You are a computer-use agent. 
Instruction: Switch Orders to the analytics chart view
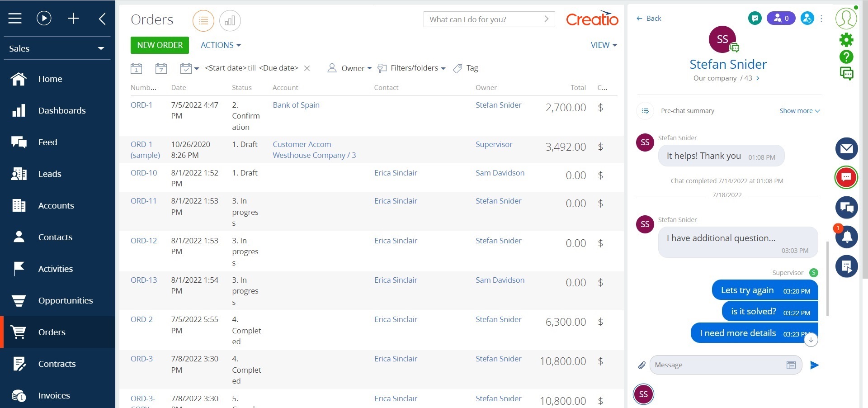pyautogui.click(x=230, y=20)
